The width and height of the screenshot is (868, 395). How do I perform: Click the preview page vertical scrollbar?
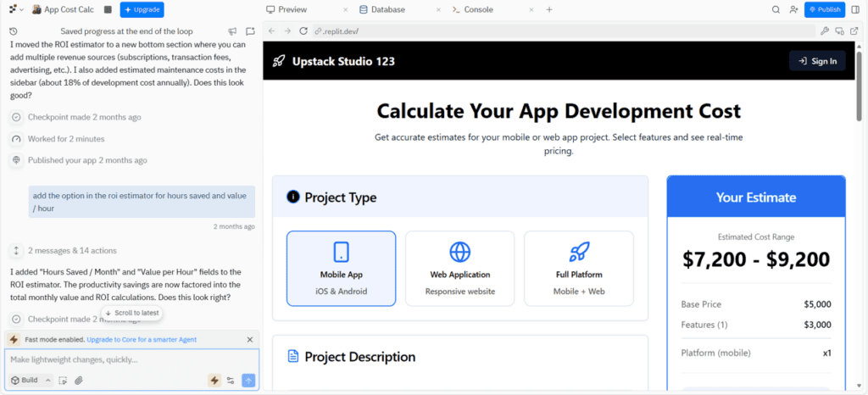[860, 86]
